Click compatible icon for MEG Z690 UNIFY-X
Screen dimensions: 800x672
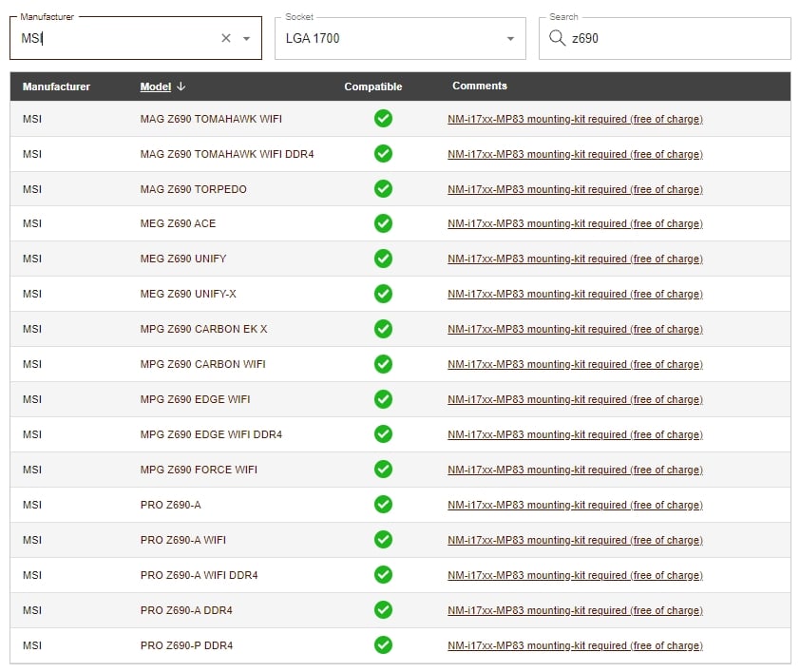pyautogui.click(x=383, y=294)
